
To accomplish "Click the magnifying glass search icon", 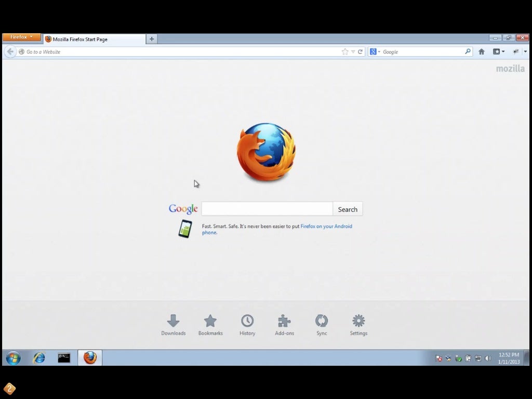I will click(x=468, y=51).
